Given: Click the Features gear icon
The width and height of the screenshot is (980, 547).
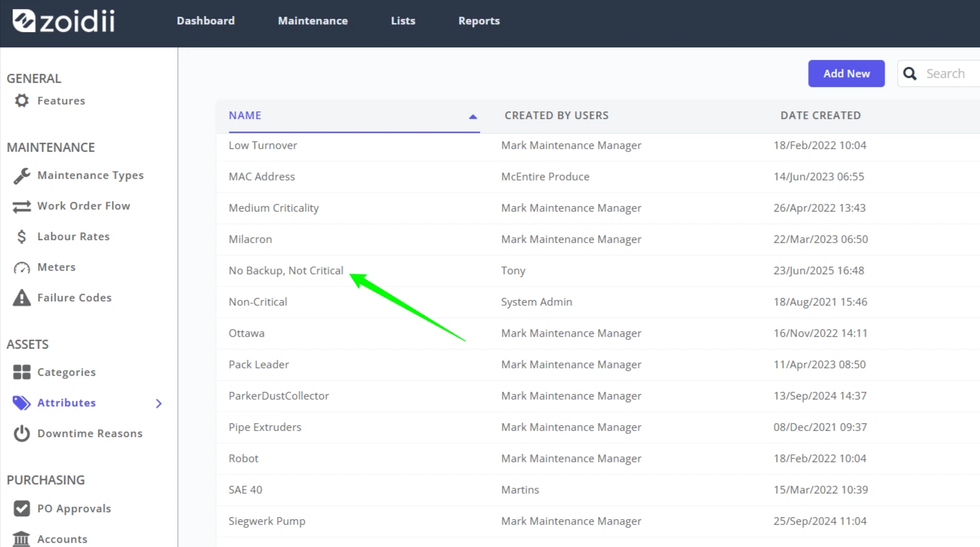Looking at the screenshot, I should point(22,101).
